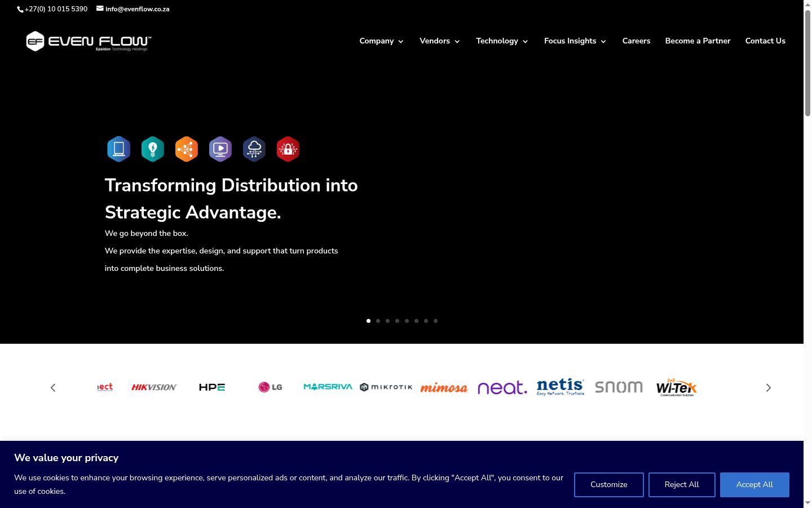Select the sixth hero slide dot
Screen dimensions: 812x508
click(x=416, y=321)
